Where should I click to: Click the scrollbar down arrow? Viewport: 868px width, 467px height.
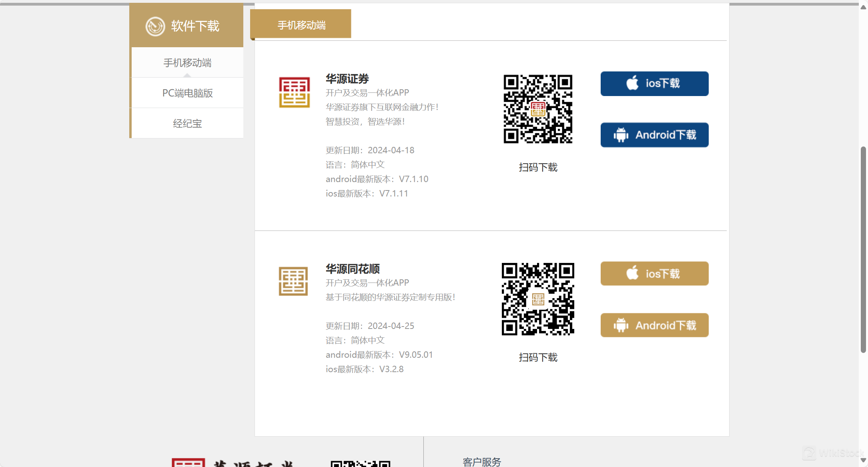863,461
